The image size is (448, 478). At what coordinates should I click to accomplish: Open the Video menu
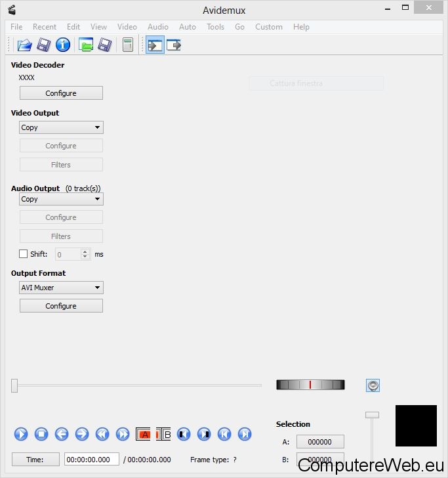(x=127, y=27)
